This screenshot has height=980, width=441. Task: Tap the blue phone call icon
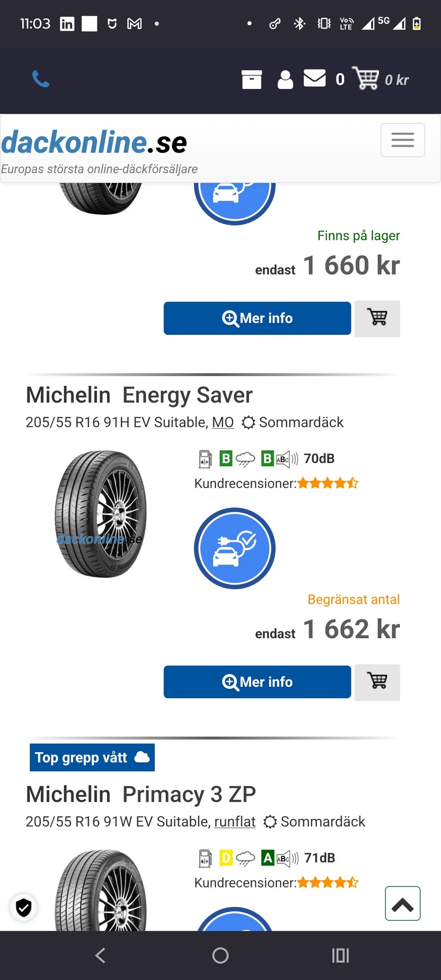(40, 79)
